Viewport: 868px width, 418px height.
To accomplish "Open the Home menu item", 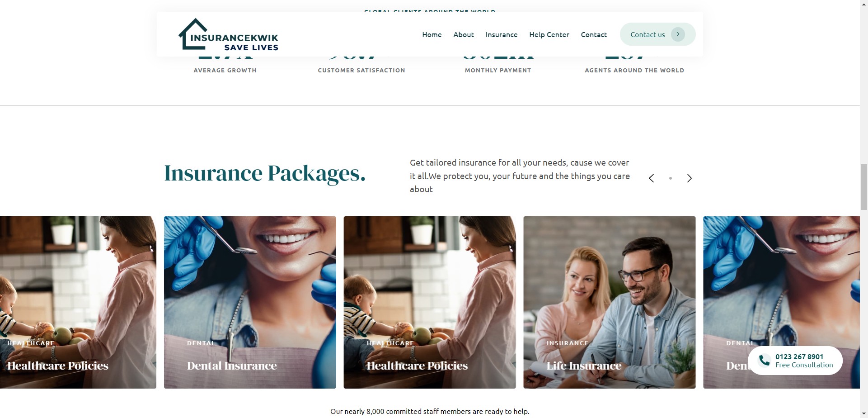I will (x=432, y=34).
